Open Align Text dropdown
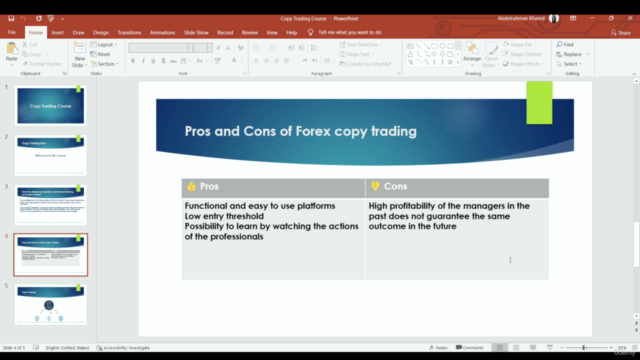 (356, 54)
